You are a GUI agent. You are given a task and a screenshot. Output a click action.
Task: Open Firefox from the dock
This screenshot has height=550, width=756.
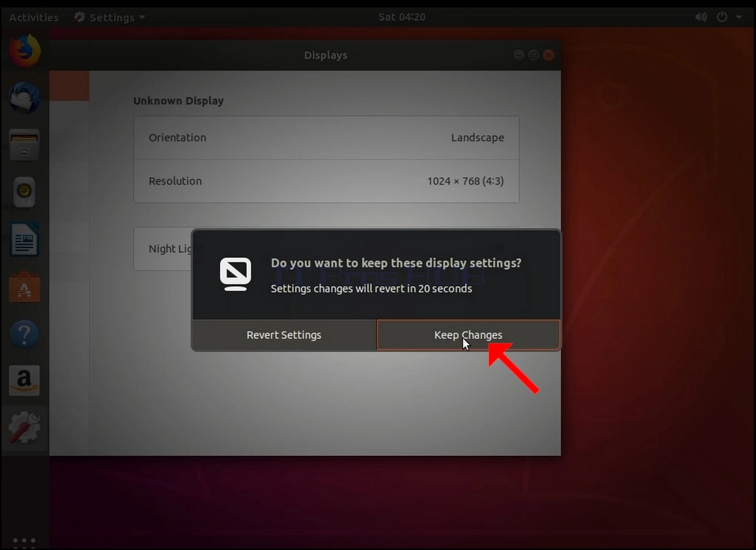coord(24,51)
